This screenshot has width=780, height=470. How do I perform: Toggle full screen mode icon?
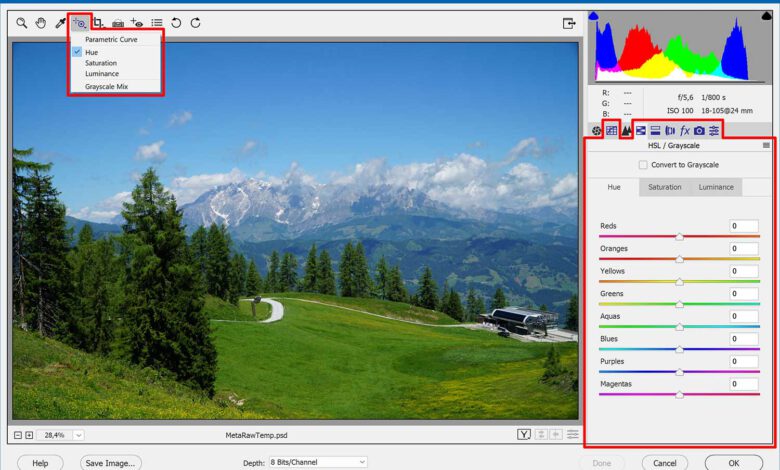point(569,22)
